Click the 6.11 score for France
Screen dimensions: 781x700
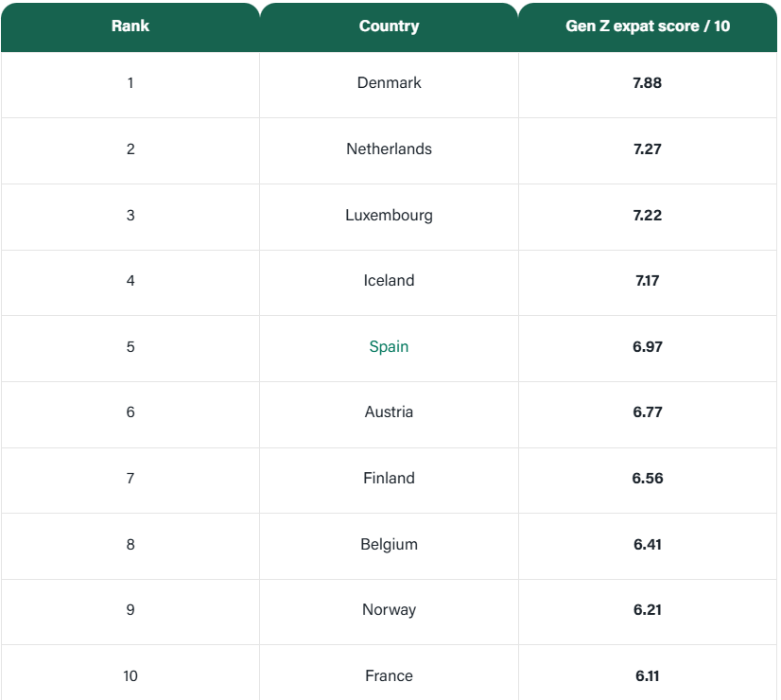648,675
